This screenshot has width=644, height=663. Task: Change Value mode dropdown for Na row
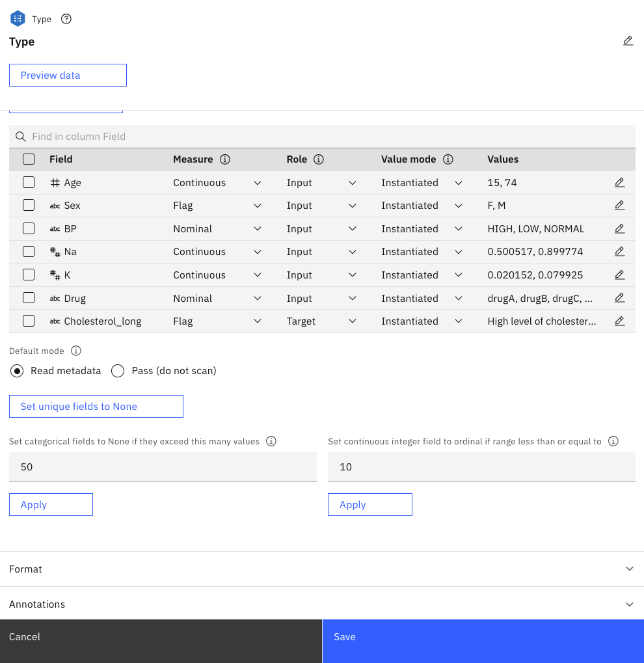coord(422,252)
